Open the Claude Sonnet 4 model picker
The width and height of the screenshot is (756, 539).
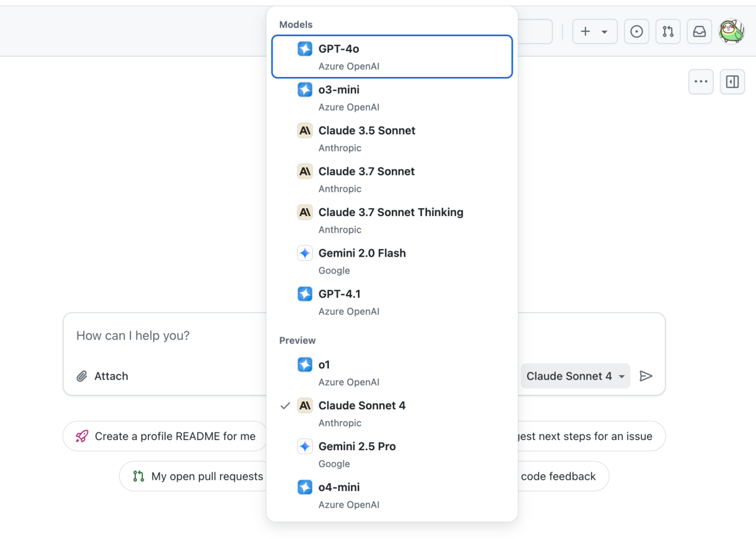coord(575,376)
